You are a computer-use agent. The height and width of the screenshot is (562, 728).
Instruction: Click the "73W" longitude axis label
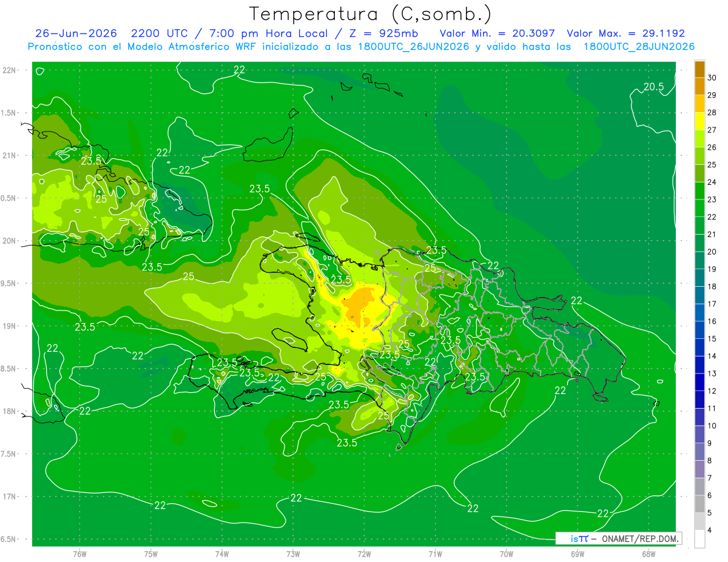(x=293, y=554)
